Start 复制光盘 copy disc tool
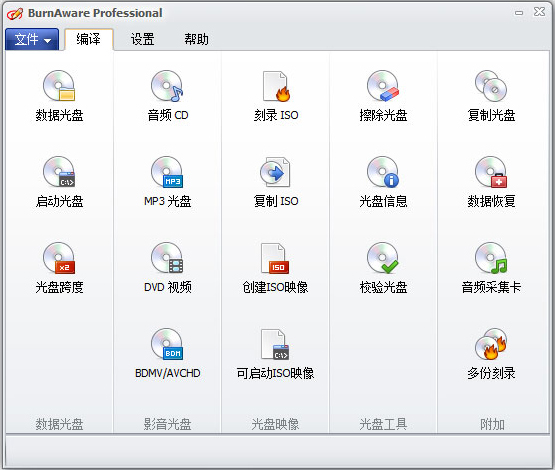Image resolution: width=555 pixels, height=470 pixels. [x=491, y=96]
